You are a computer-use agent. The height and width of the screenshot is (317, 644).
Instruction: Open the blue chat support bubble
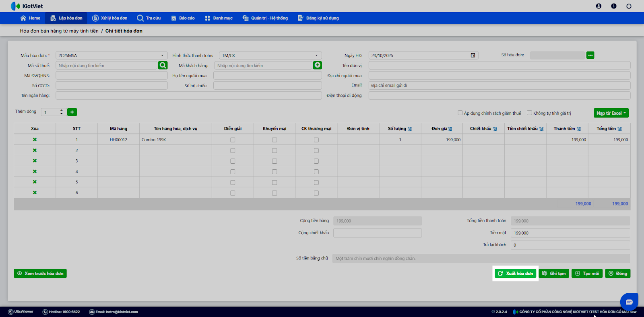click(629, 302)
